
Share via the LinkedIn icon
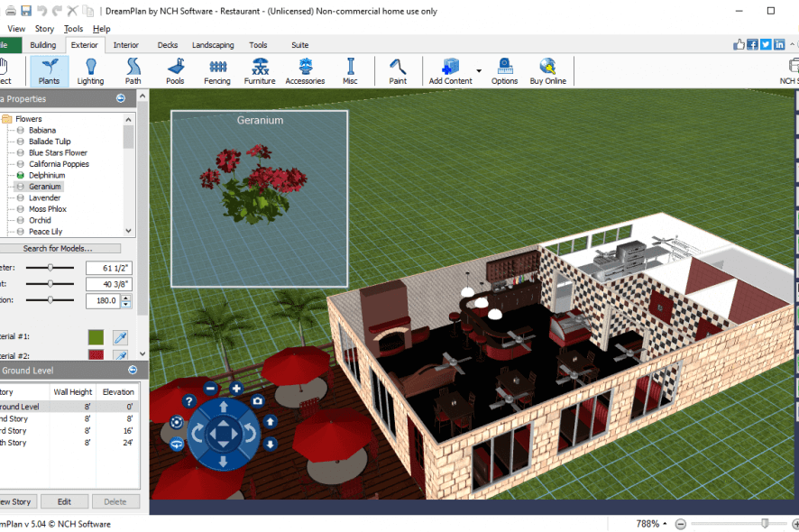779,44
